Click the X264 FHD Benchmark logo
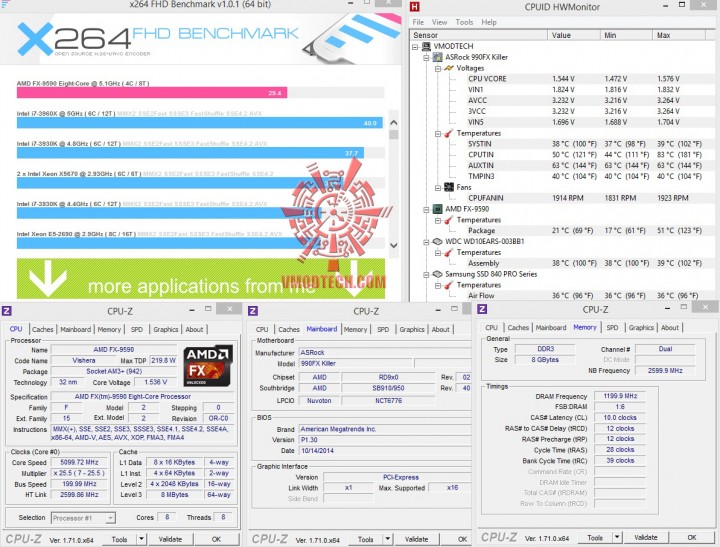This screenshot has height=547, width=720. click(158, 39)
